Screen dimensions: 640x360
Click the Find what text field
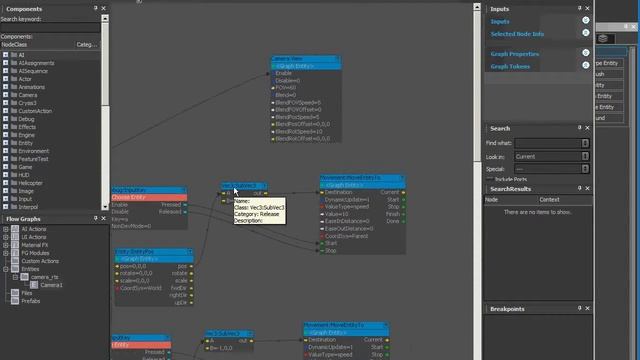pyautogui.click(x=548, y=143)
